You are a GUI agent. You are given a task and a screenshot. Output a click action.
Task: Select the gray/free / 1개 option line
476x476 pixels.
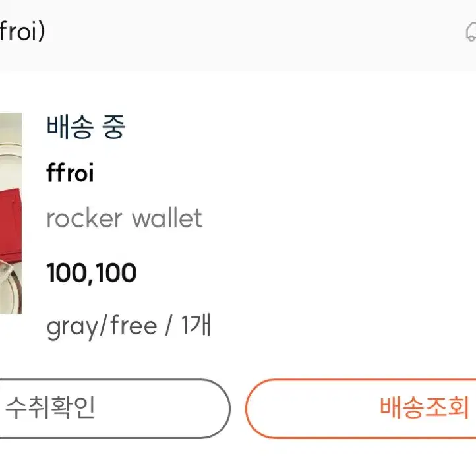129,326
